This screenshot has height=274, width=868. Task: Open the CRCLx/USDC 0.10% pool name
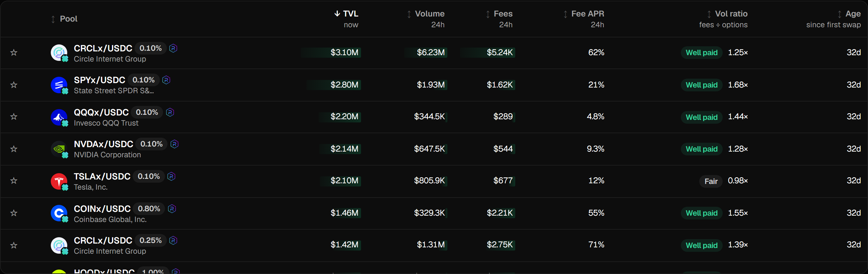(103, 49)
